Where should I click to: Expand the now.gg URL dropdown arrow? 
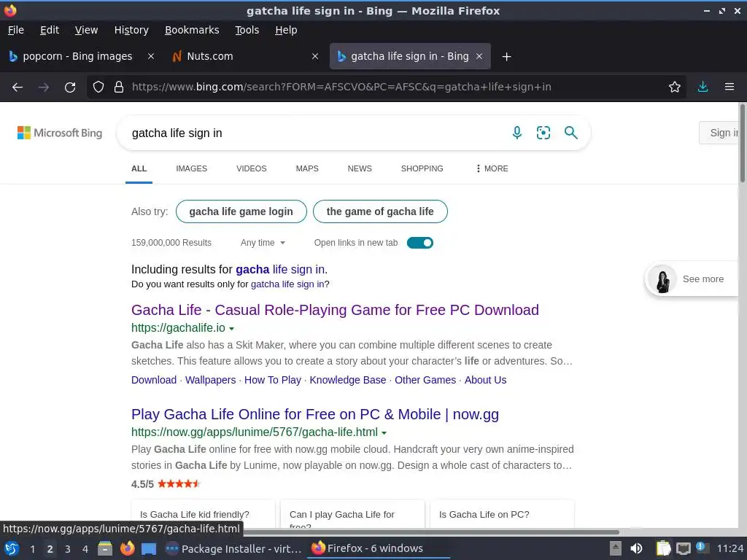coord(384,433)
